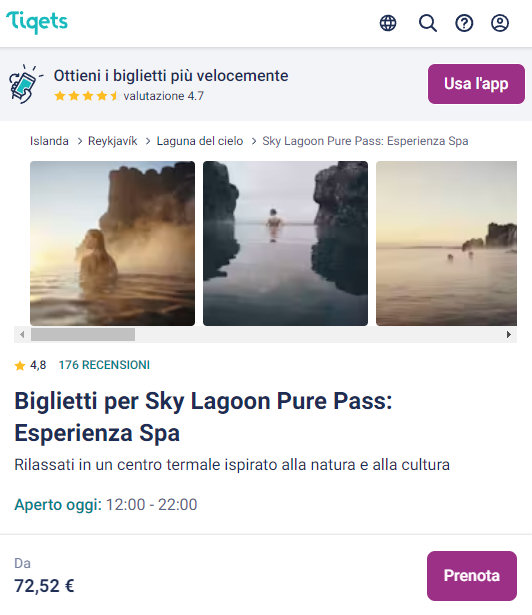Go to Reykjavík breadcrumb

point(113,141)
